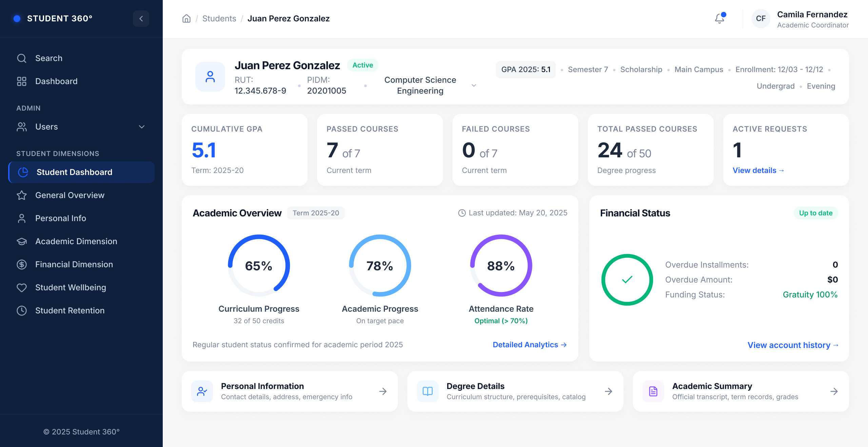868x447 pixels.
Task: Click the Academic Dimension graduation cap icon
Action: (x=22, y=241)
